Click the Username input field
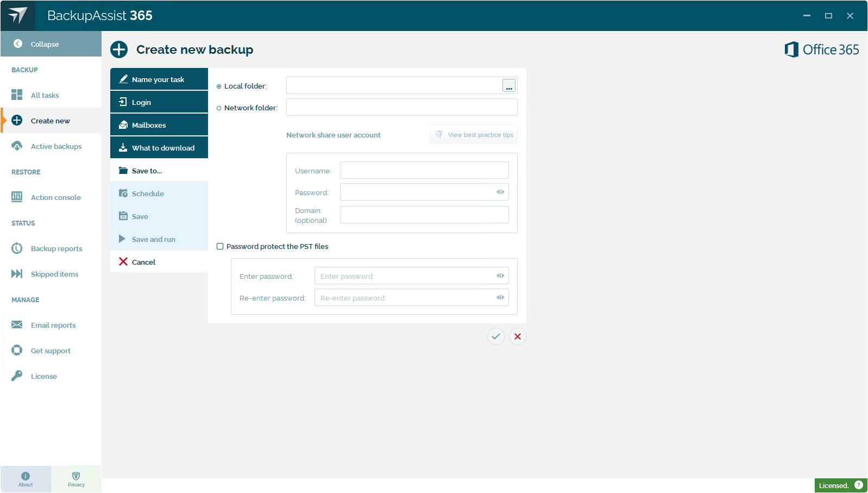Viewport: 868px width, 493px height. pos(424,170)
